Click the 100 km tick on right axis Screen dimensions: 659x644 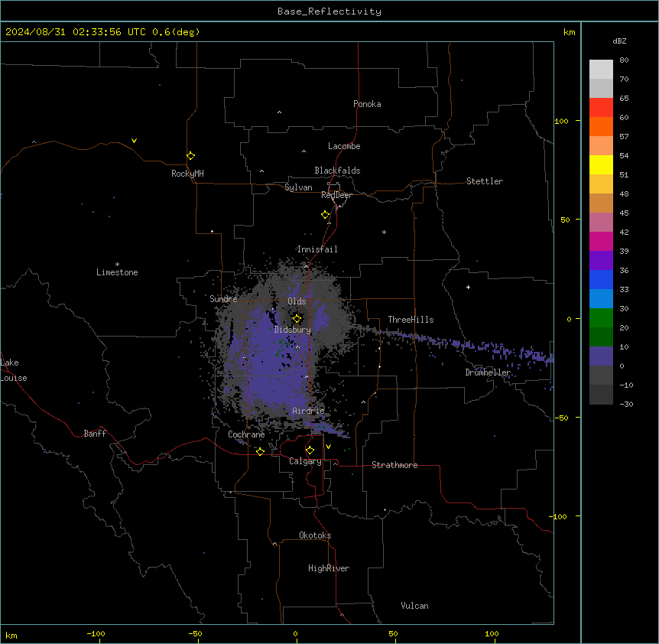pos(561,121)
